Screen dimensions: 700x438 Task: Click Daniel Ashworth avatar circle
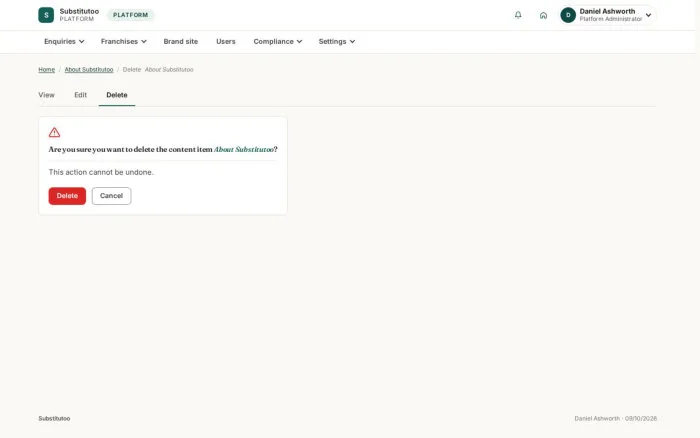[568, 15]
